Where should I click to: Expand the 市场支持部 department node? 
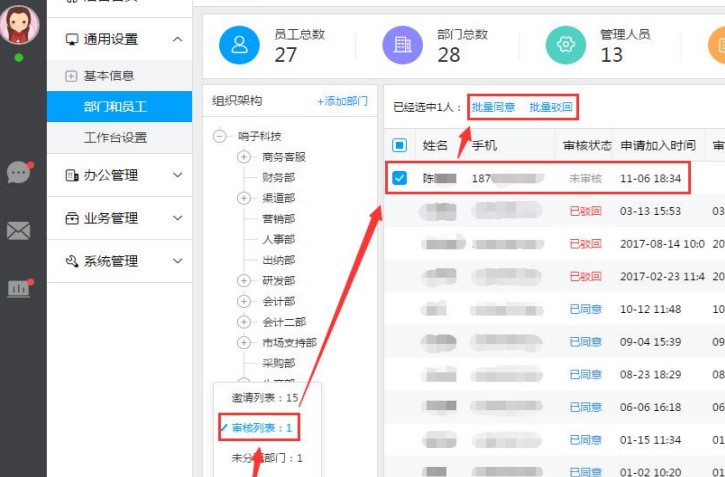pos(244,342)
